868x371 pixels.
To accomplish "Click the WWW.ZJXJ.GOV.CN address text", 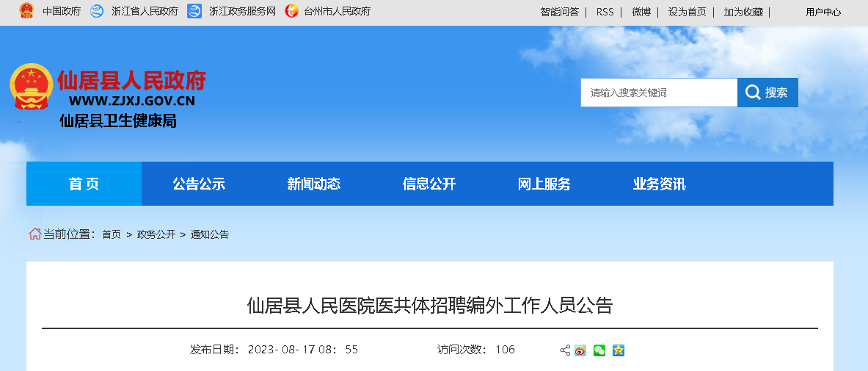I will (x=132, y=101).
